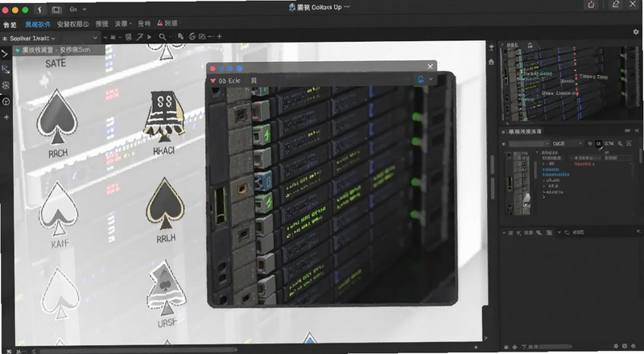Collapse the empty lower panel header chevron
This screenshot has height=354, width=644.
pyautogui.click(x=504, y=233)
